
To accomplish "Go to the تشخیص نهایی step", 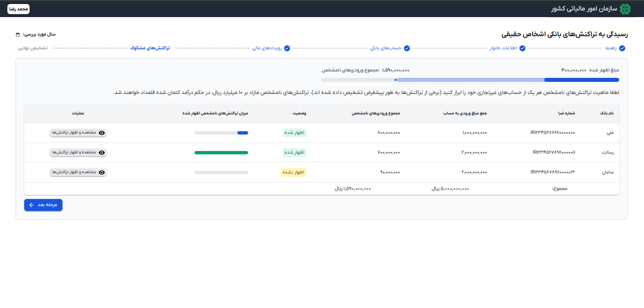I will pos(33,48).
